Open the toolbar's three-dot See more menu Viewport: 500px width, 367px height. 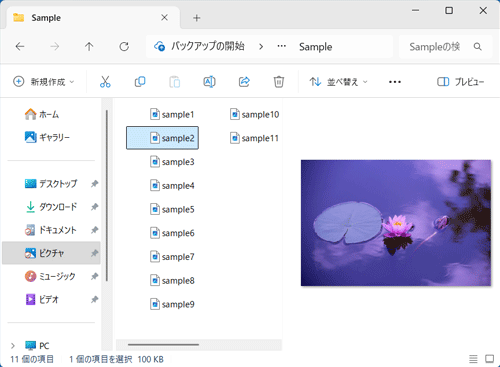tap(395, 82)
